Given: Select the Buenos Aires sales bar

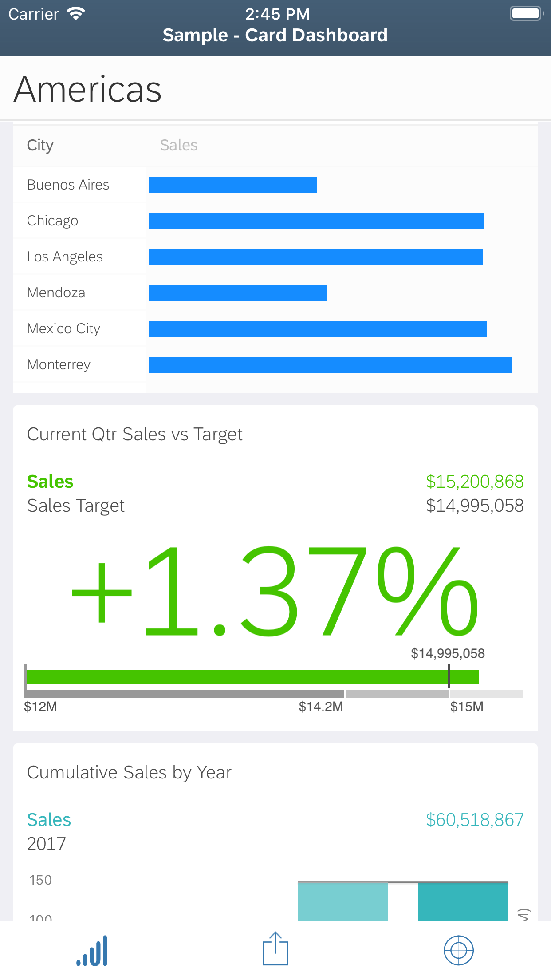Looking at the screenshot, I should [x=232, y=185].
